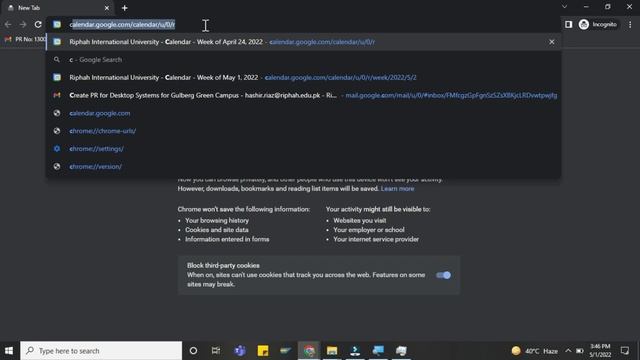Open Sticky Notes from taskbar
The height and width of the screenshot is (360, 640).
[263, 351]
